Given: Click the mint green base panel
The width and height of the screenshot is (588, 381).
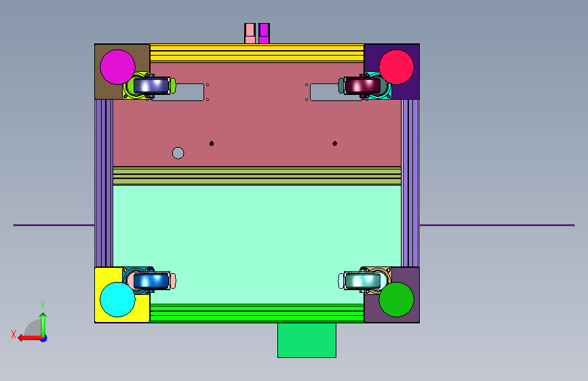Looking at the screenshot, I should tap(257, 245).
